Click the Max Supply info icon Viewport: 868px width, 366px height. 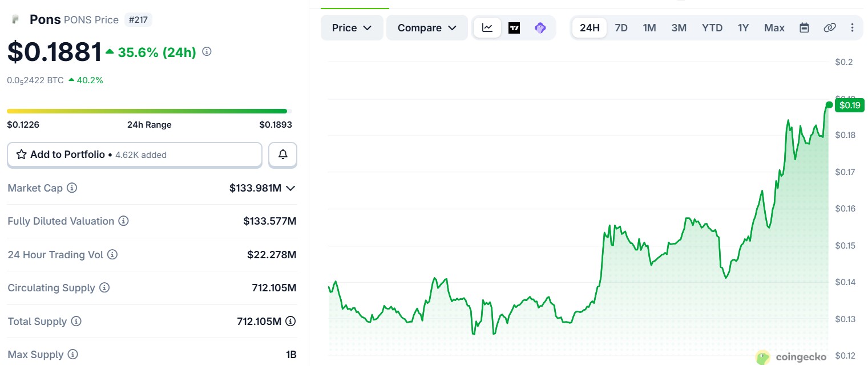coord(73,355)
